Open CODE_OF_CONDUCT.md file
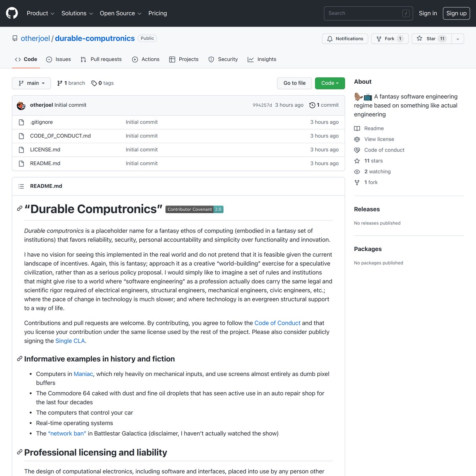 (x=60, y=136)
